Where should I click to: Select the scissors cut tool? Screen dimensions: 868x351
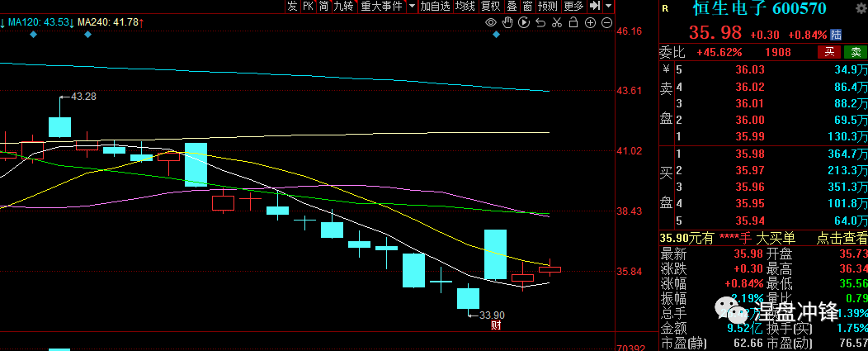557,22
